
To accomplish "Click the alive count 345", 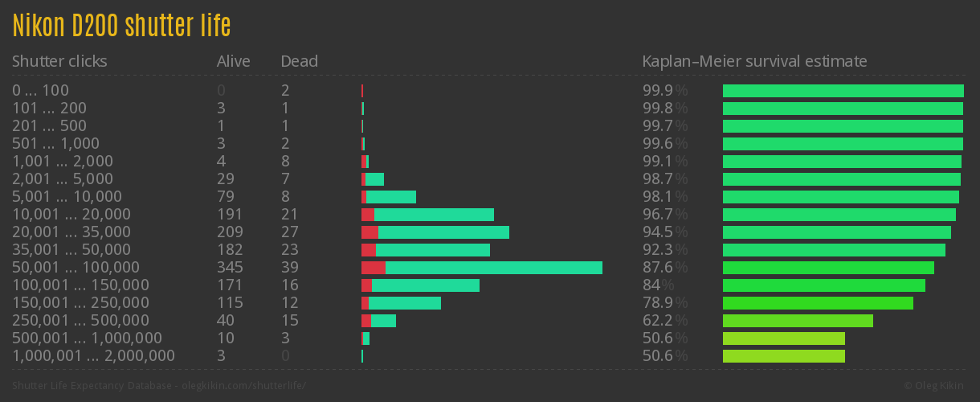I will pos(230,268).
